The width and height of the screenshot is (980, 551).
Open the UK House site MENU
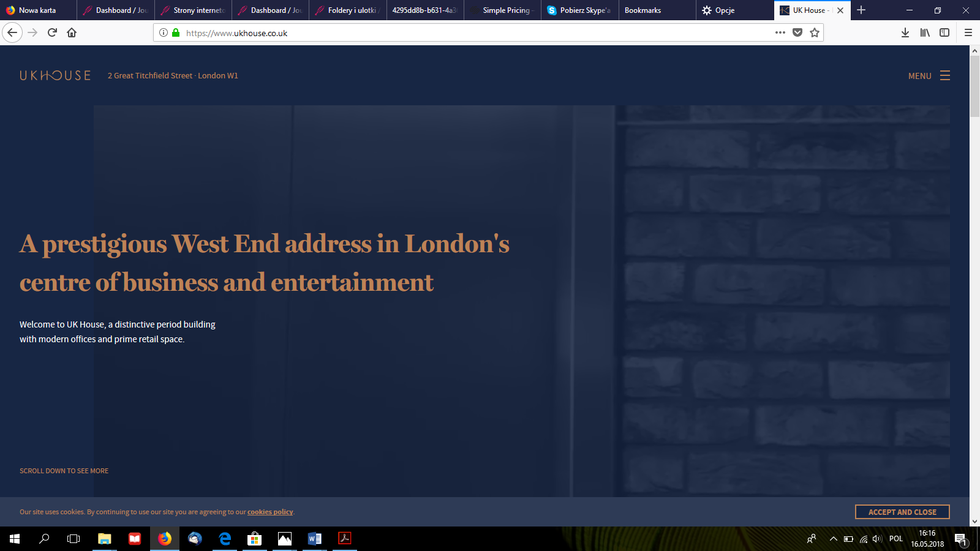pyautogui.click(x=929, y=76)
